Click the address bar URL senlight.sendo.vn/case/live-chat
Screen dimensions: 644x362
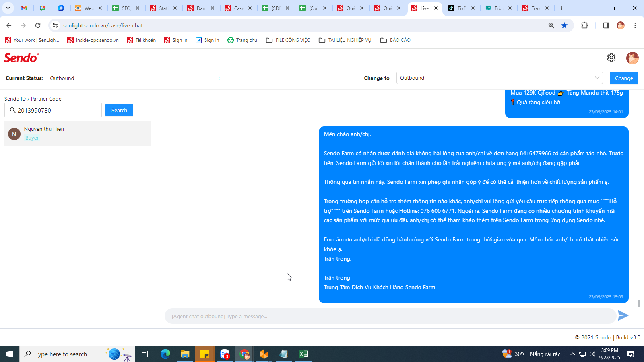103,25
